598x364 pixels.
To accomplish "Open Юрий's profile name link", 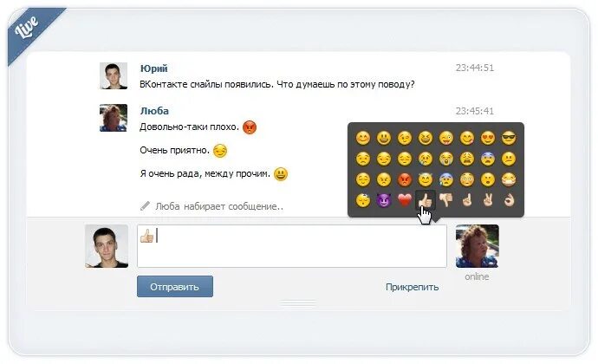I will [x=153, y=68].
